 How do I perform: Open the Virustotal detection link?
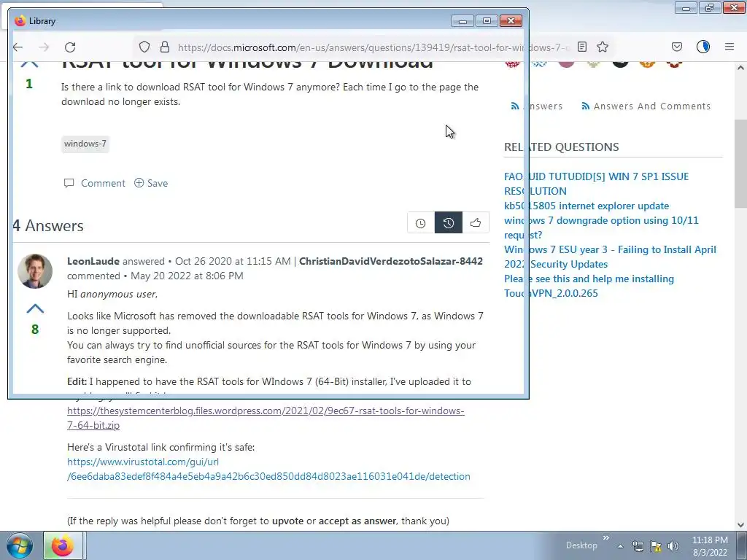(268, 469)
